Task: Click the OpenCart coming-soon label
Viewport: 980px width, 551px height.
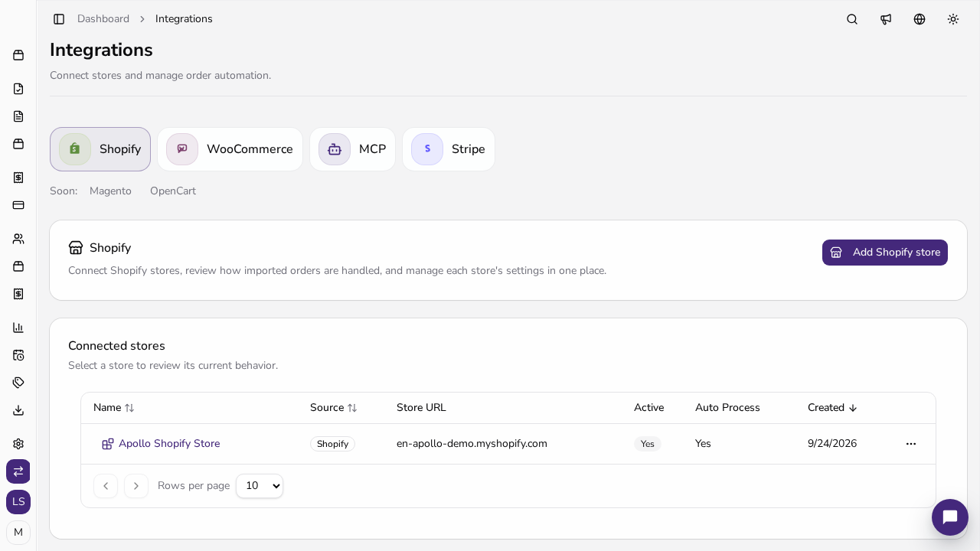Action: click(x=173, y=191)
